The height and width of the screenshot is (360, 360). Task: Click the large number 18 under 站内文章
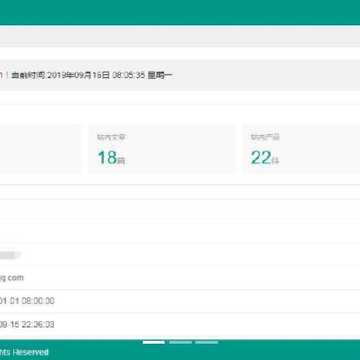pos(107,157)
